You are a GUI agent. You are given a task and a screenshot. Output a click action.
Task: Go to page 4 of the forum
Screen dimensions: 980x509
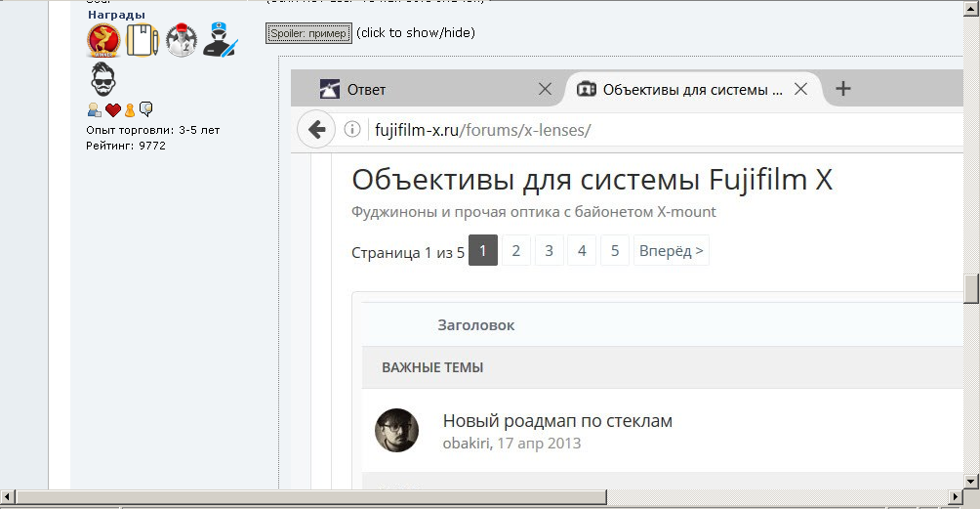[x=582, y=250]
